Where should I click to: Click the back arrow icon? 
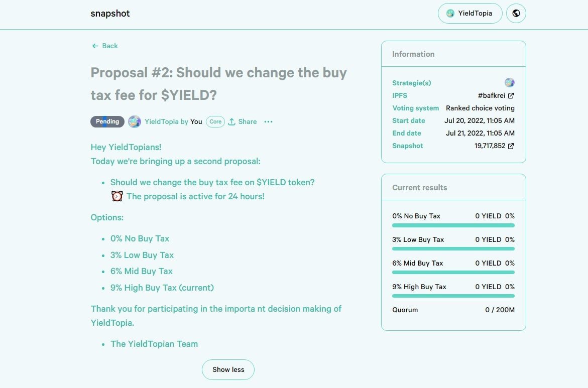(95, 46)
